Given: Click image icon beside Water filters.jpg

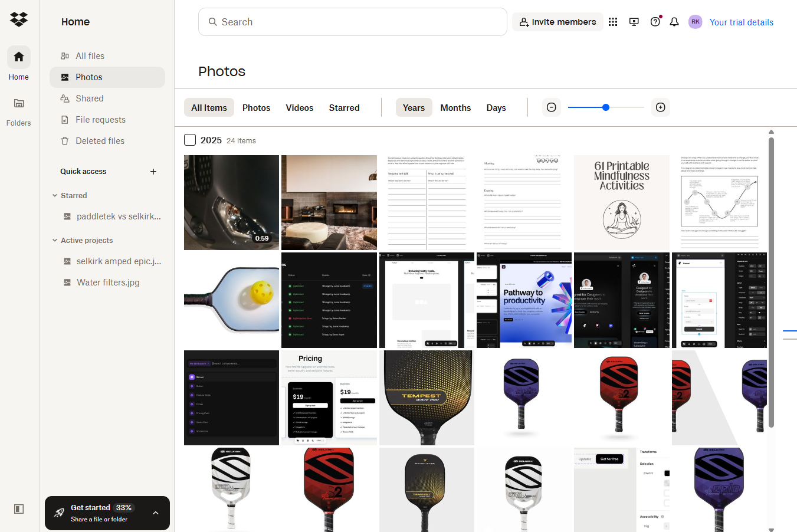Looking at the screenshot, I should (x=67, y=283).
